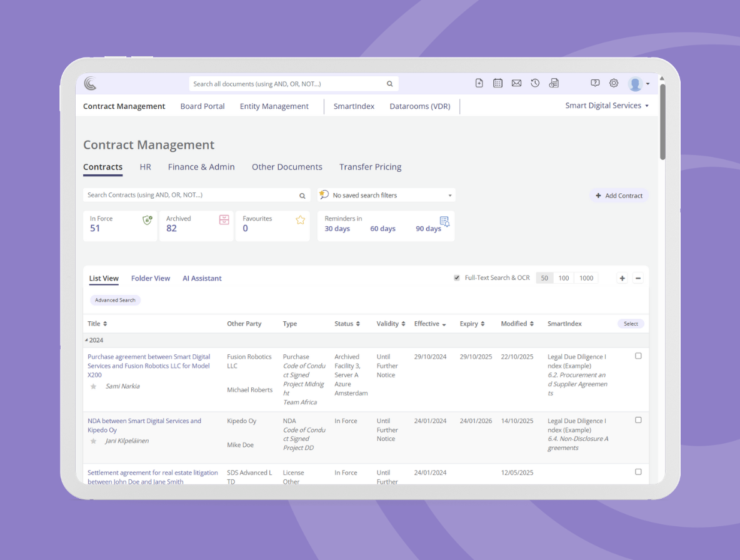
Task: Toggle the Full-Text Search & OCR checkbox
Action: (x=456, y=277)
